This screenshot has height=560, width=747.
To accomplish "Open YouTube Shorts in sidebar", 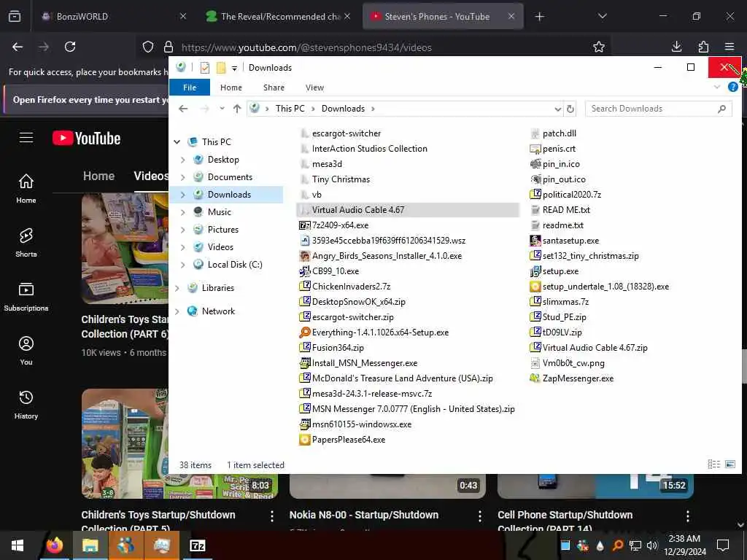I will (x=26, y=242).
